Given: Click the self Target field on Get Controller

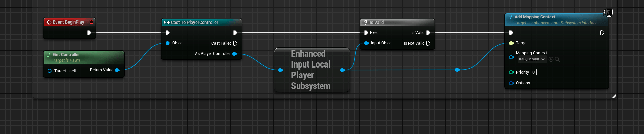Looking at the screenshot, I should pos(74,71).
